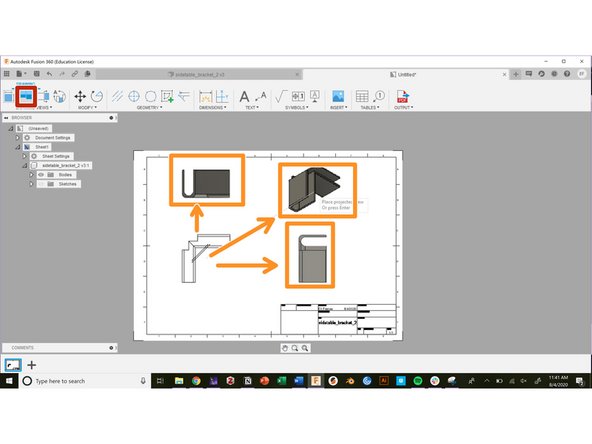Select the Leader text tool
The width and height of the screenshot is (592, 444).
[261, 97]
